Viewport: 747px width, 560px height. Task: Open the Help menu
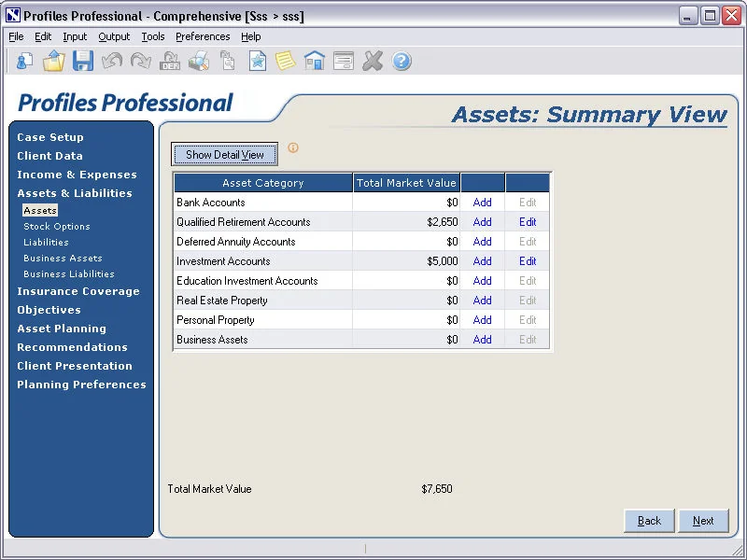[x=250, y=36]
